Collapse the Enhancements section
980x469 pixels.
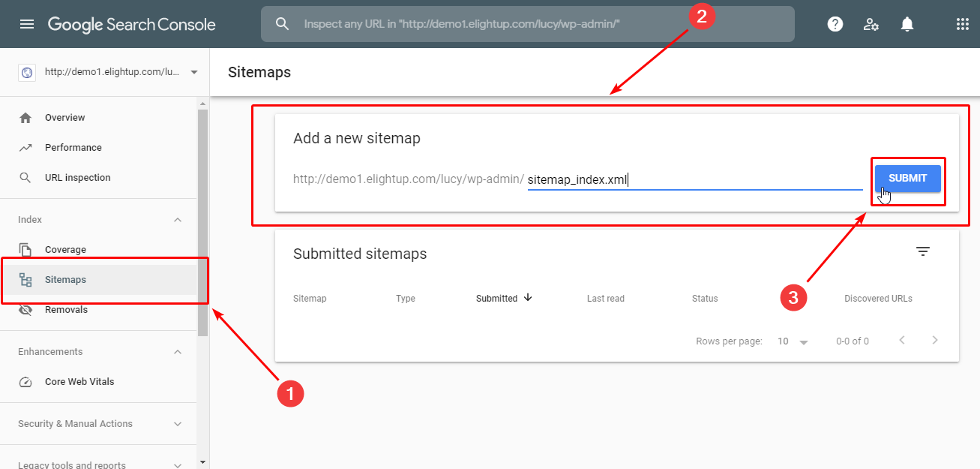coord(178,352)
